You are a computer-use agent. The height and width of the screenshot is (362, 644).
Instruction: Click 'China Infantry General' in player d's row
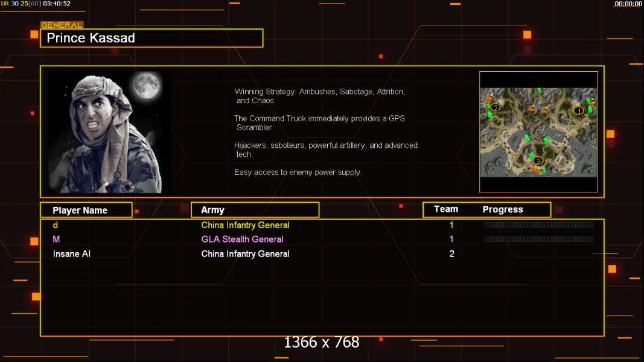[245, 225]
